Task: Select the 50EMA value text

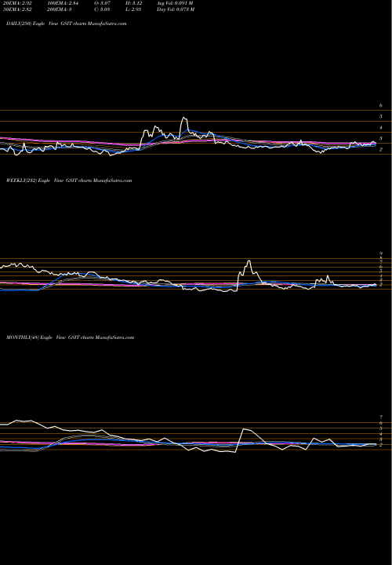Action: click(16, 9)
